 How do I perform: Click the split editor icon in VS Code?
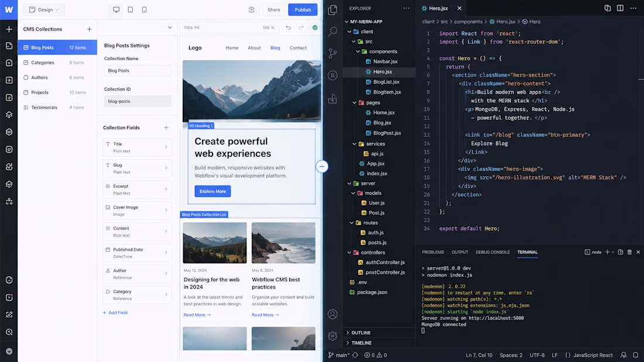620,8
